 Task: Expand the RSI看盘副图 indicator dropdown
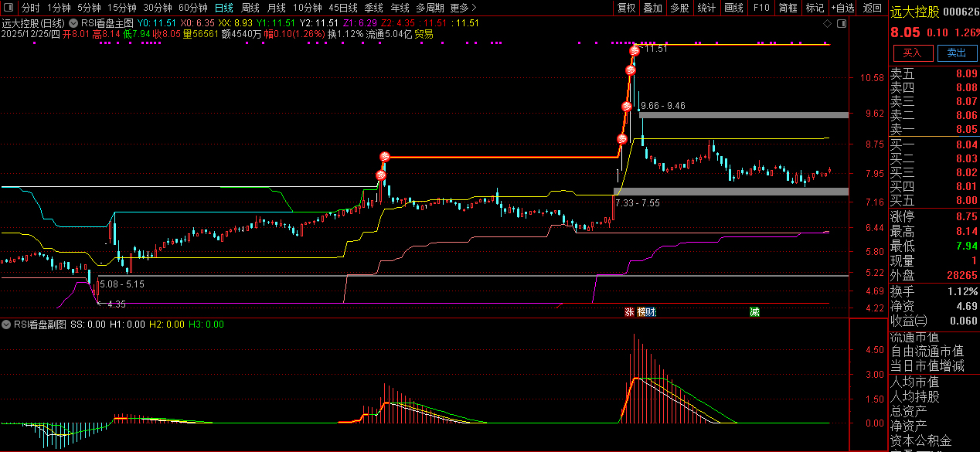6,325
